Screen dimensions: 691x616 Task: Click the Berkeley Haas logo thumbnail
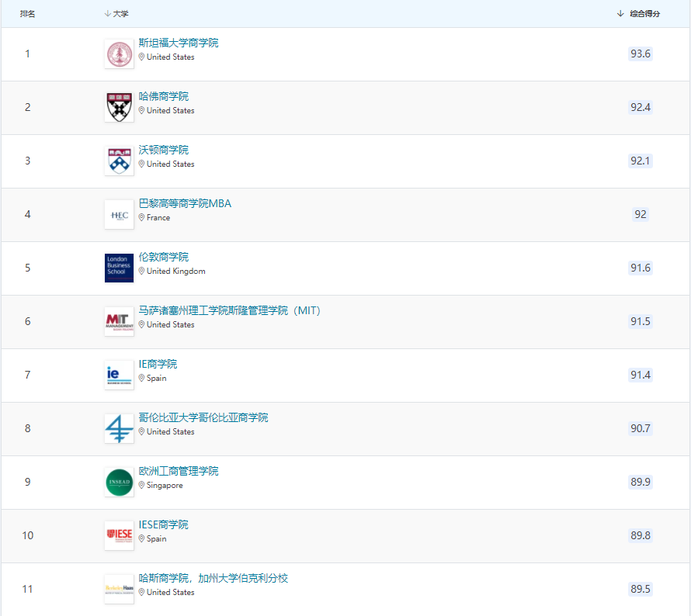(x=119, y=590)
